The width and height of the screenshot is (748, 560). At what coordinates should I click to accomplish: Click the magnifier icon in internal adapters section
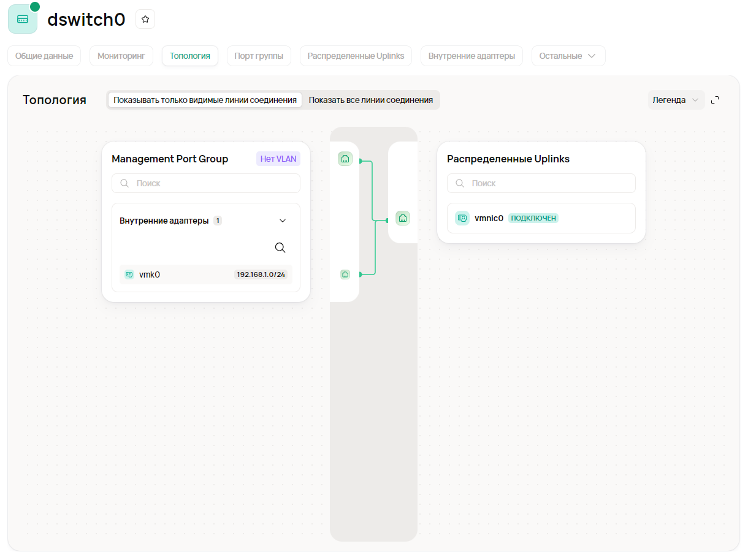point(280,248)
